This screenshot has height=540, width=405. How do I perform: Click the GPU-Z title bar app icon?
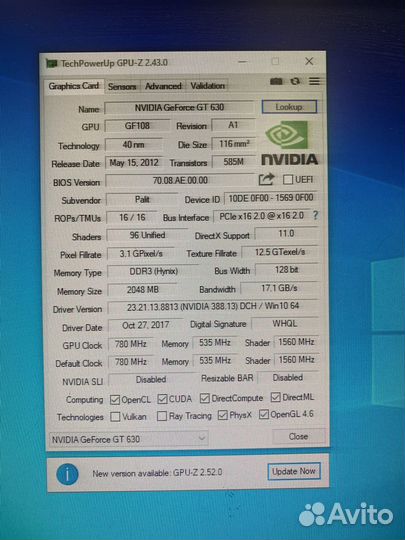coord(51,63)
